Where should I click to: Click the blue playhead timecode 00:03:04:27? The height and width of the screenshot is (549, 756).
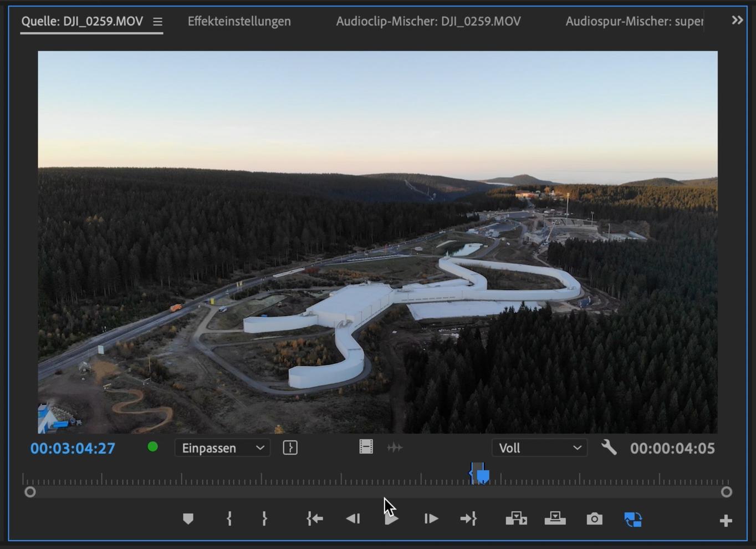[x=73, y=449]
